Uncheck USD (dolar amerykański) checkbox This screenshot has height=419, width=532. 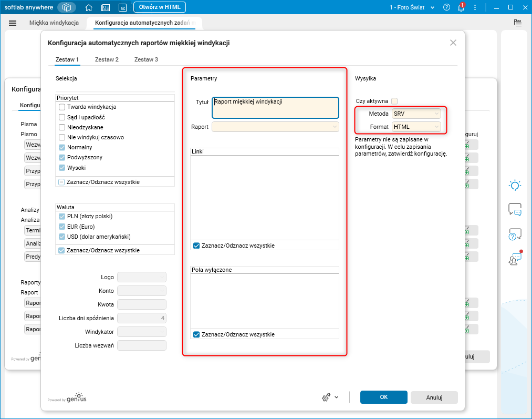(x=62, y=237)
